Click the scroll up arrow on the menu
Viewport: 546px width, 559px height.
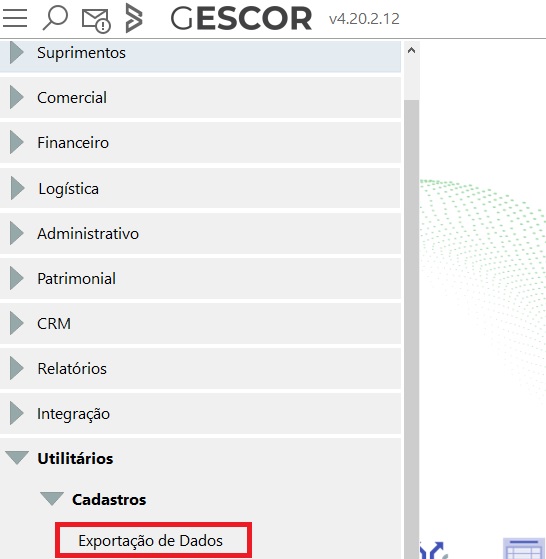[411, 50]
